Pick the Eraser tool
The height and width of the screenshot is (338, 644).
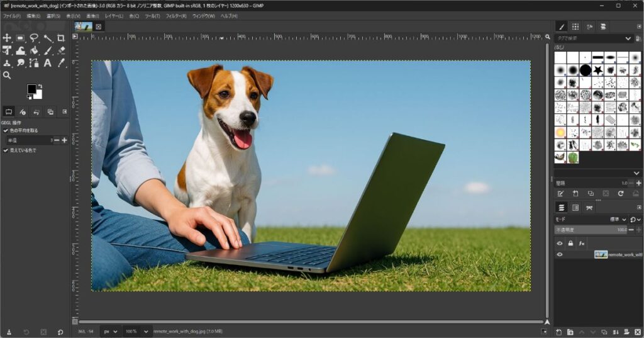tap(61, 50)
